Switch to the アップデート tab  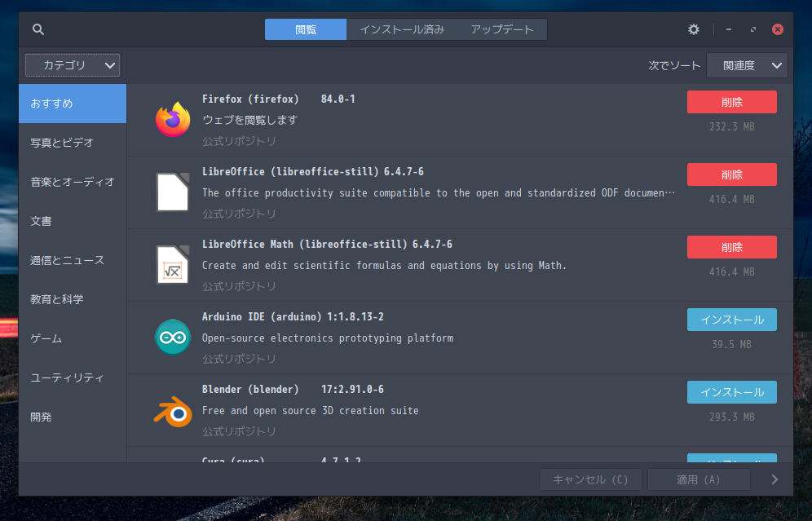point(502,29)
